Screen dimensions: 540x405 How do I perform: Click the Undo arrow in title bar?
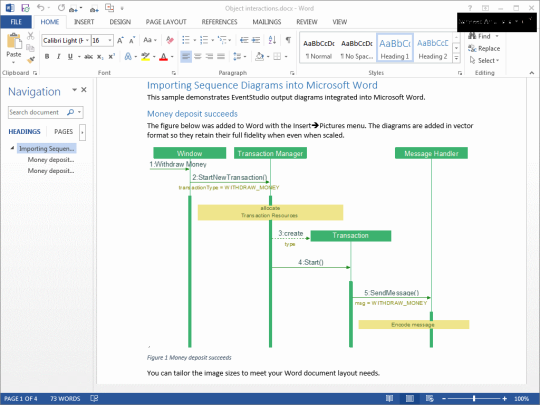click(x=41, y=8)
